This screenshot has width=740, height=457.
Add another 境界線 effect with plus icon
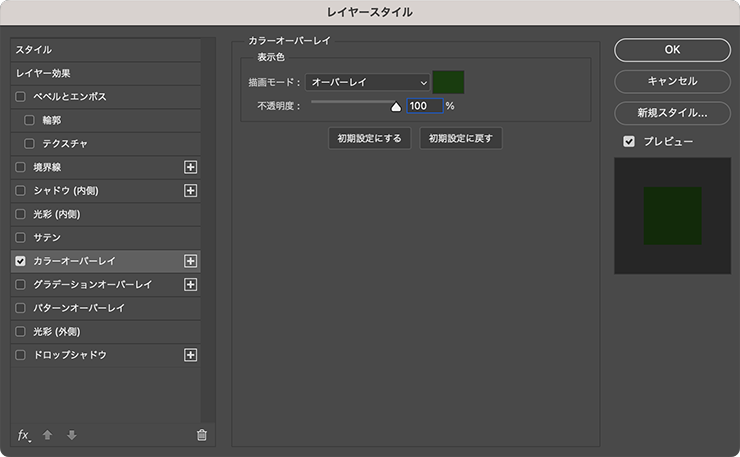click(191, 167)
